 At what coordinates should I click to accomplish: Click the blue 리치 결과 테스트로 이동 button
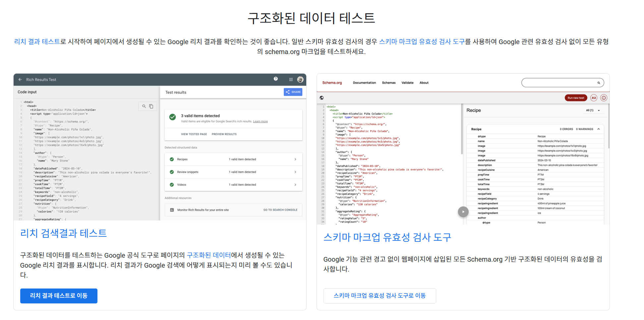[59, 296]
